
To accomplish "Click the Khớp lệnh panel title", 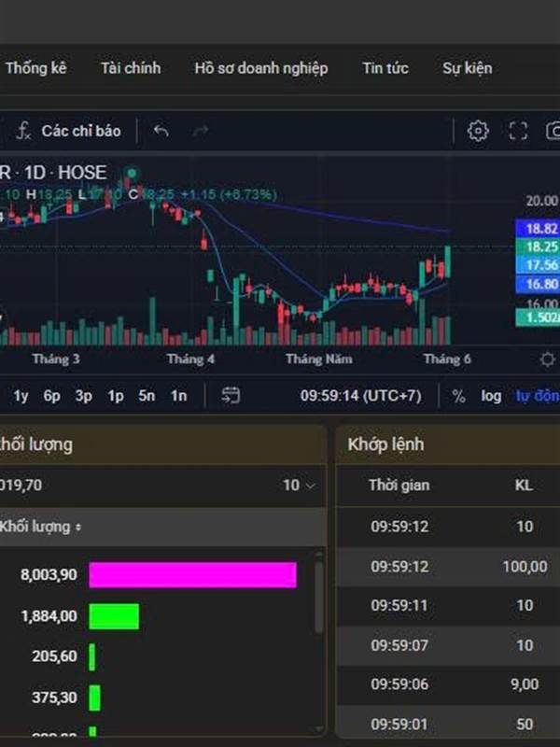I will (385, 444).
